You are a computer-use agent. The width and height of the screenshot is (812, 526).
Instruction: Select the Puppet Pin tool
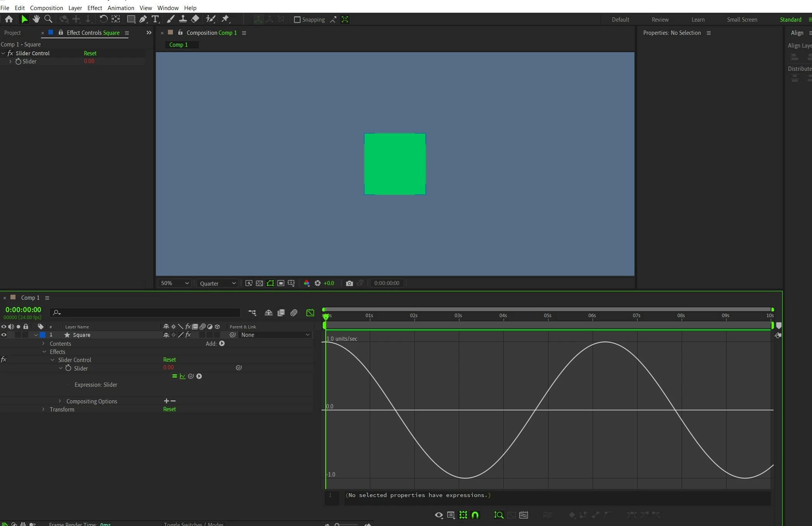(x=225, y=19)
